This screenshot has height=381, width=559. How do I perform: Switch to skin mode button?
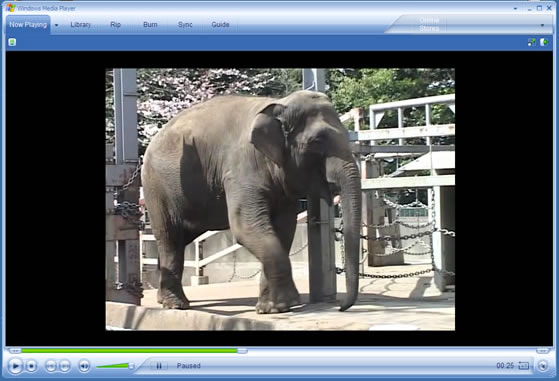pyautogui.click(x=543, y=366)
